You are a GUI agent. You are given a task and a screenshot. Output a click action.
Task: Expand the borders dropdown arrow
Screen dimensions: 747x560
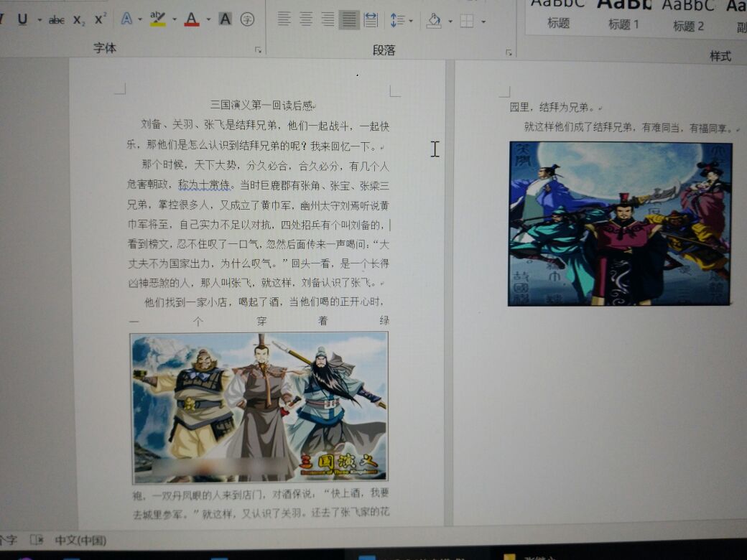pos(483,22)
